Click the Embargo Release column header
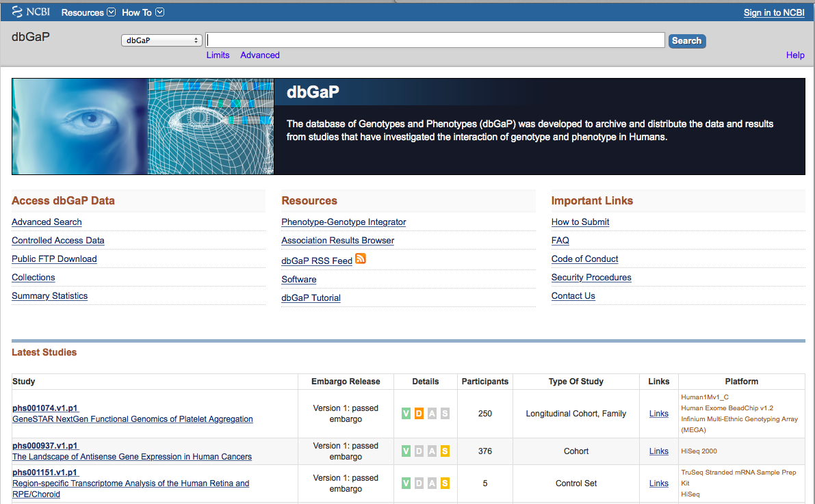Screen dimensions: 815x504 [346, 382]
